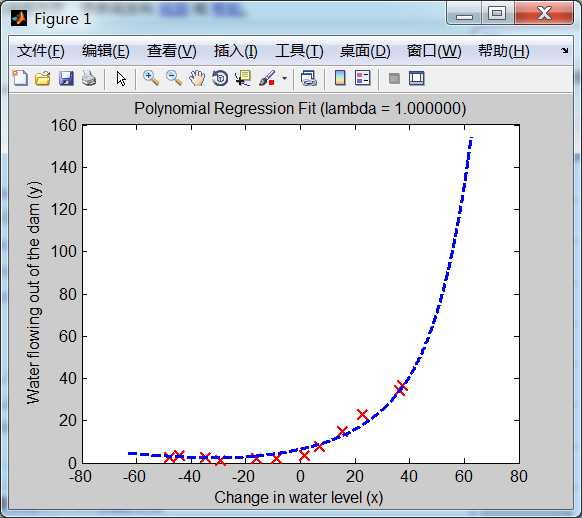The image size is (582, 518).
Task: Insert a legend via toolbar icon
Action: (363, 78)
